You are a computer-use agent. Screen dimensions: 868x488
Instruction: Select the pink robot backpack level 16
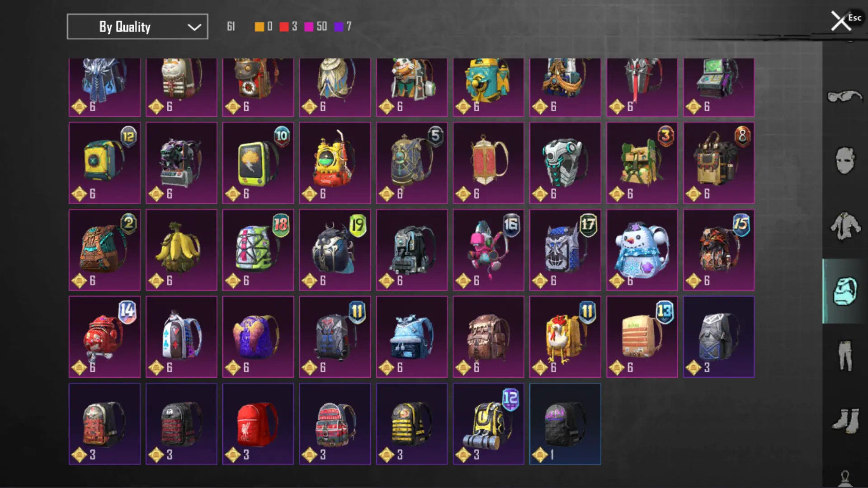pyautogui.click(x=488, y=249)
